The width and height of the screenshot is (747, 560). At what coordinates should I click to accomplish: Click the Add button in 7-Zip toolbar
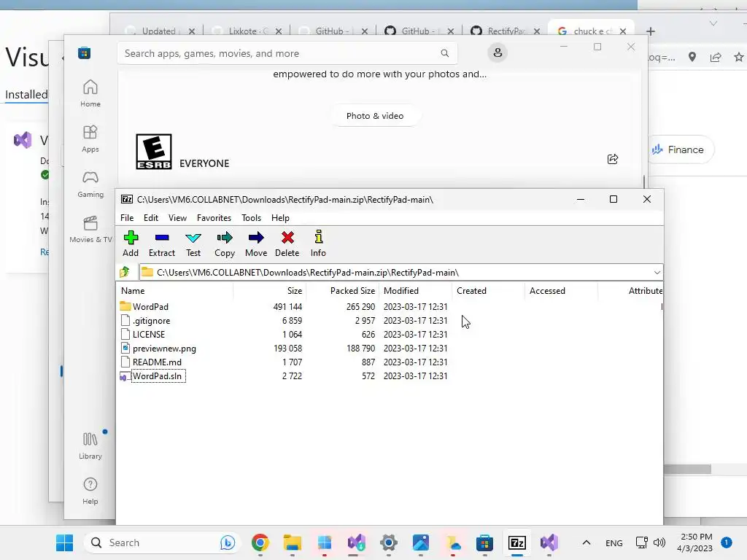click(131, 244)
